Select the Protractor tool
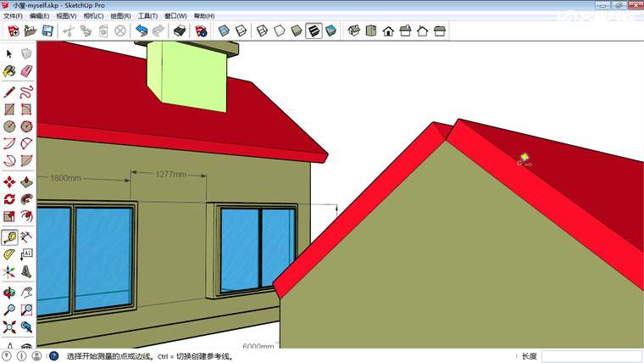The height and width of the screenshot is (363, 644). tap(9, 254)
